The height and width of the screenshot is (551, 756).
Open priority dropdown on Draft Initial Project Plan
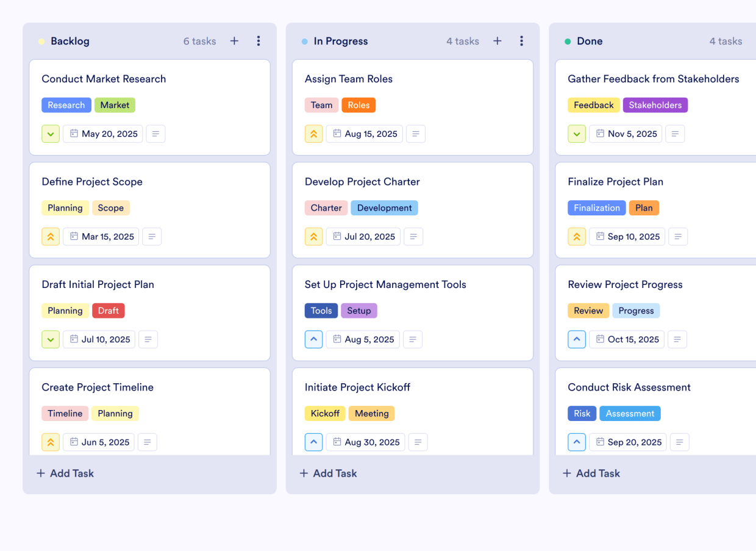pos(51,339)
